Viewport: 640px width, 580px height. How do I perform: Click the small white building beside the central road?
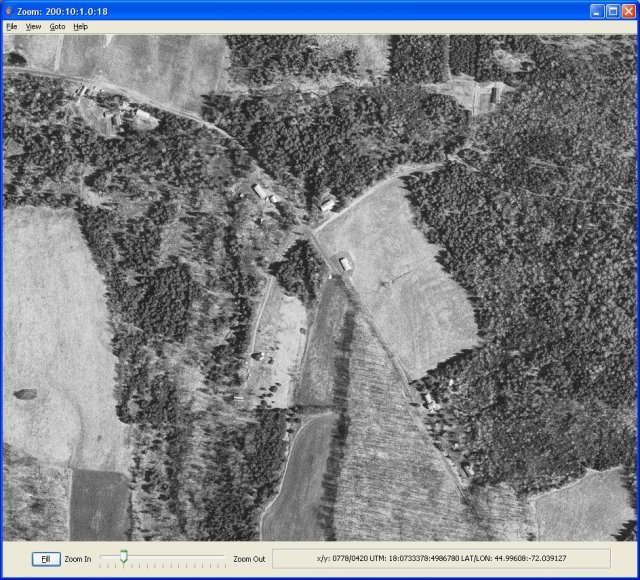click(x=345, y=264)
